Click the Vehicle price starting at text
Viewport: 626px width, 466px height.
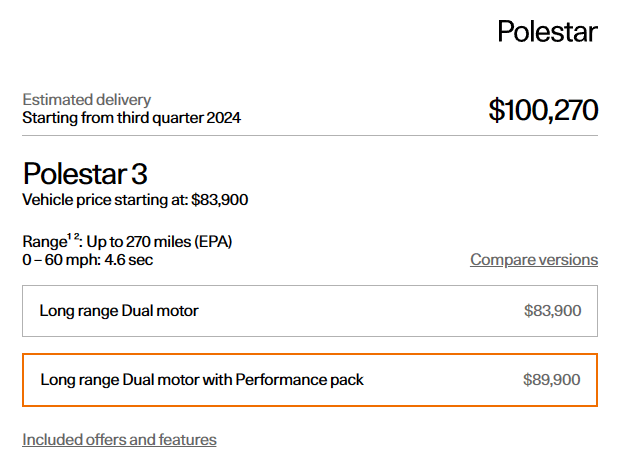coord(135,200)
